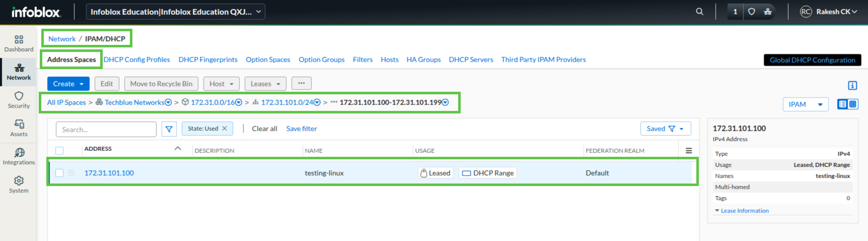The height and width of the screenshot is (241, 868).
Task: Open Dashboard from the sidebar
Action: tap(19, 44)
